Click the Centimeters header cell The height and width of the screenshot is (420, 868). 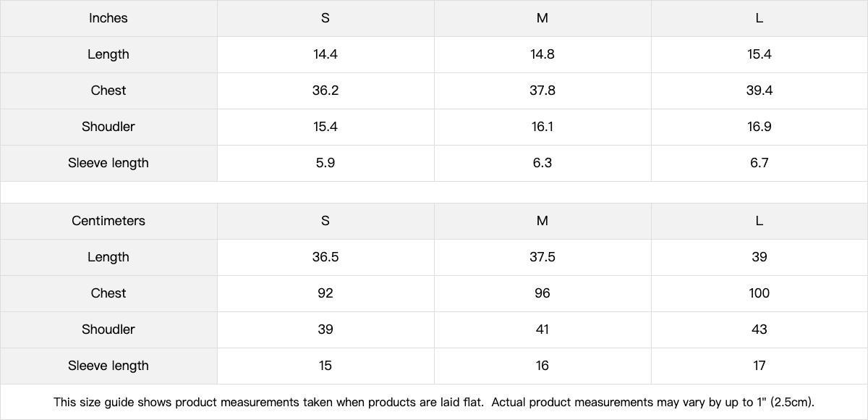[x=109, y=221]
